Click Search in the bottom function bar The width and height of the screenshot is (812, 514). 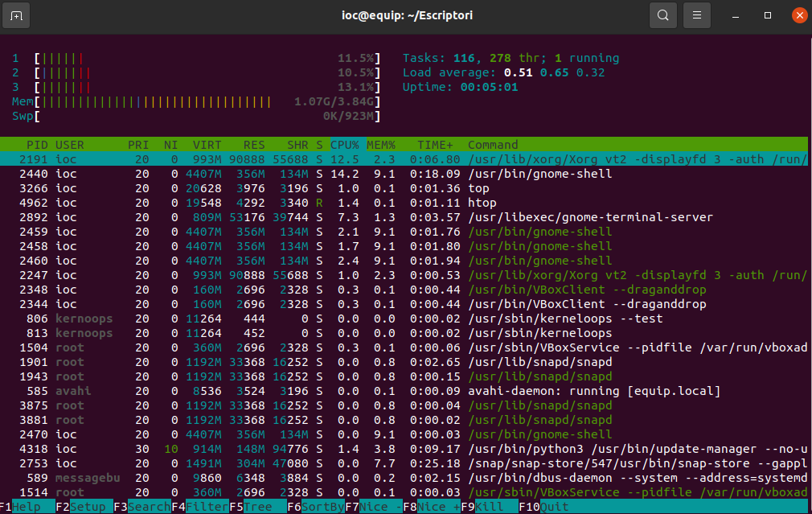point(148,507)
